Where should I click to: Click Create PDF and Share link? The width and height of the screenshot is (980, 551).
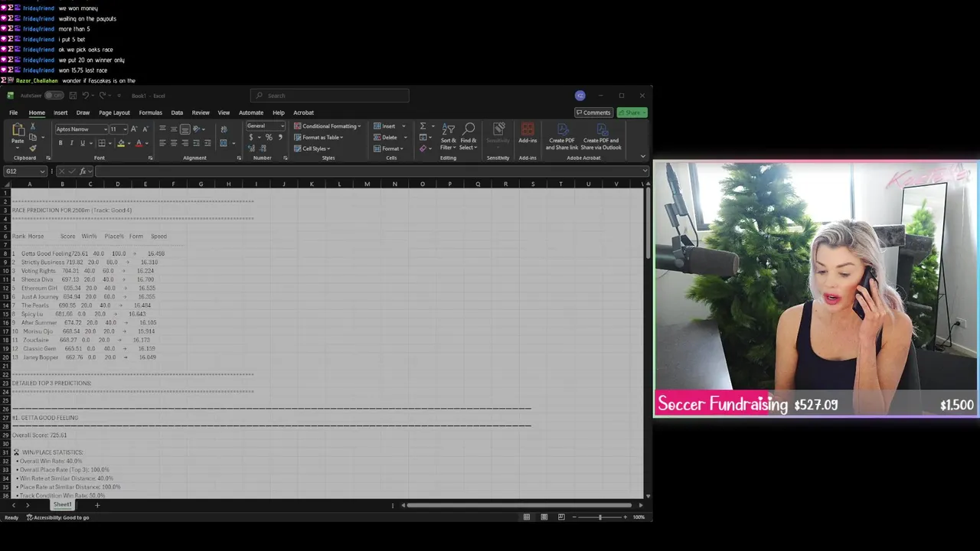562,135
